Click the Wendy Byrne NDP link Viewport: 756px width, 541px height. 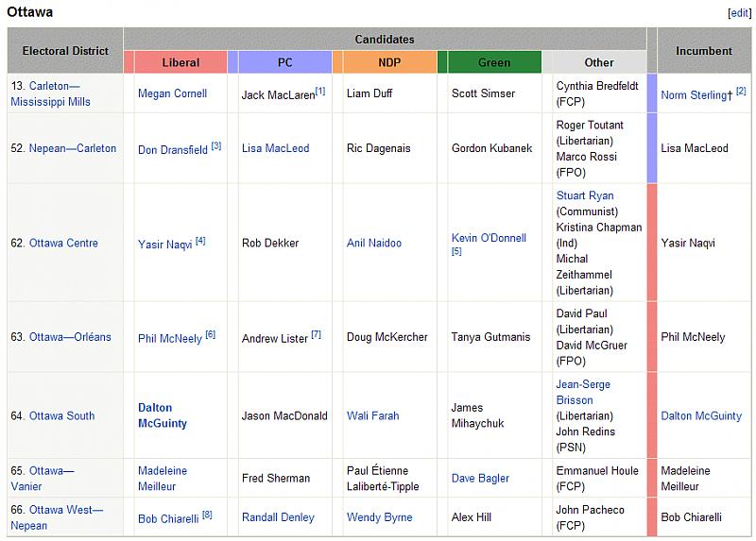coord(379,517)
